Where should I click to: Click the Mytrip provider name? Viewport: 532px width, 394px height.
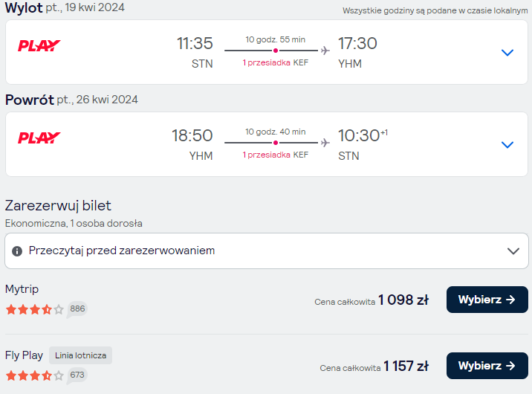[22, 289]
